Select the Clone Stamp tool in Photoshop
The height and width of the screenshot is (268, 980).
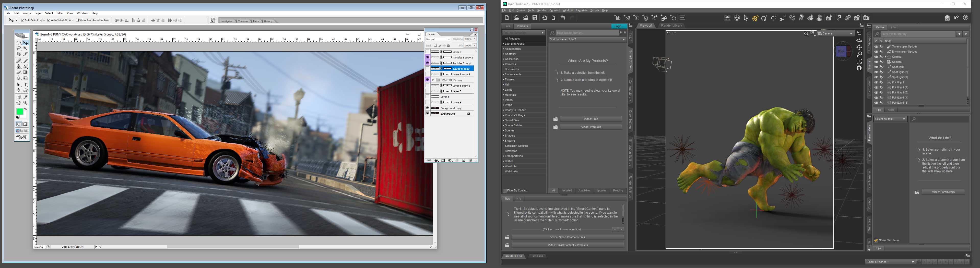(19, 67)
